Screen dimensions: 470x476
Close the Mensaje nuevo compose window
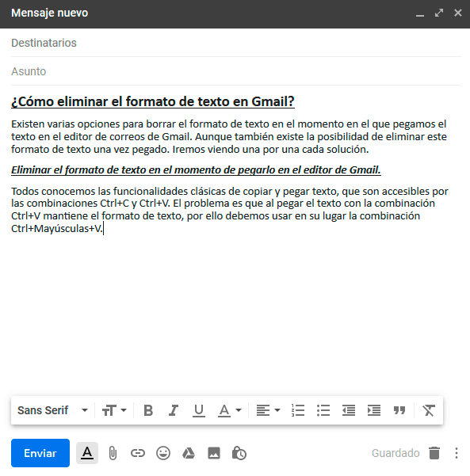[x=458, y=13]
